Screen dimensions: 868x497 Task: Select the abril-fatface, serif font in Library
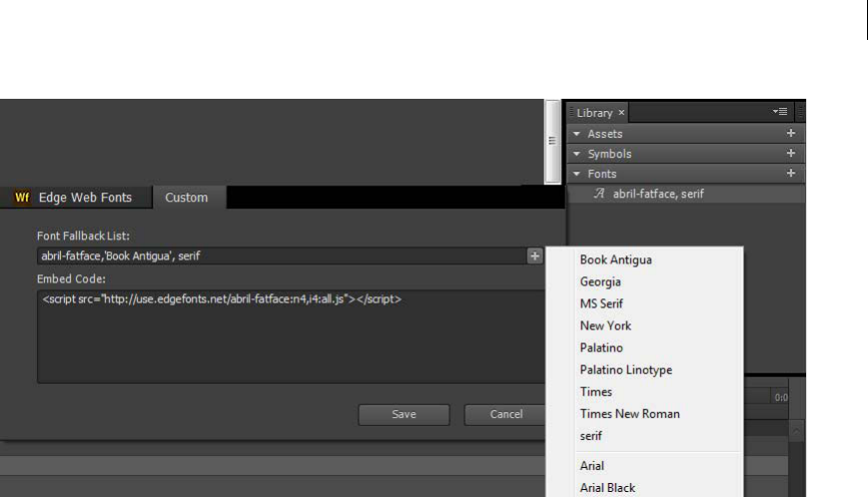pos(686,194)
